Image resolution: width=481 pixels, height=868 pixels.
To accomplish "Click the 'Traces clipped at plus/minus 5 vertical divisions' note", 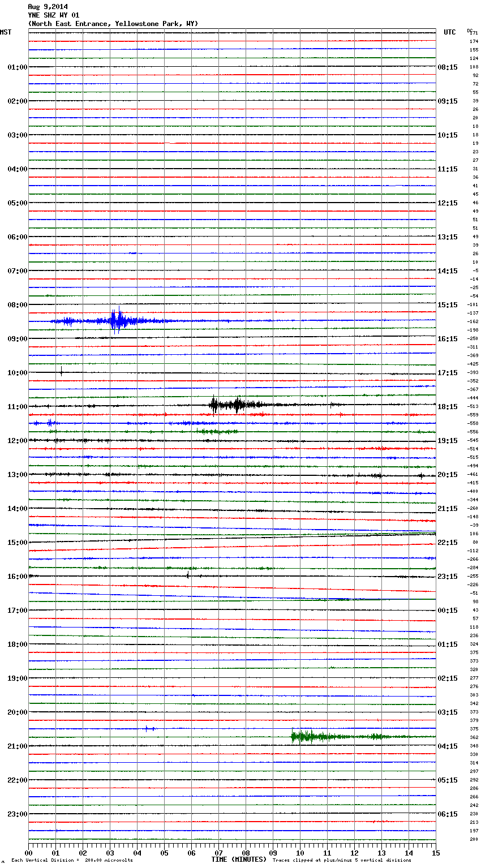I will click(342, 861).
